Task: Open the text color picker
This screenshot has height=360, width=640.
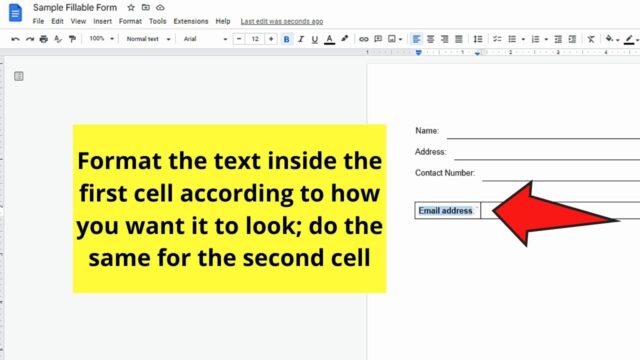Action: (x=329, y=39)
